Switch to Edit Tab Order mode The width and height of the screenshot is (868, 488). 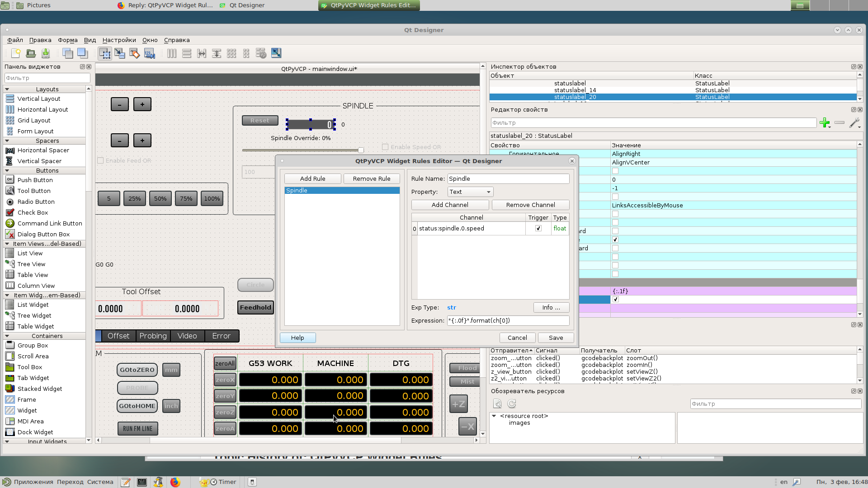coord(150,53)
